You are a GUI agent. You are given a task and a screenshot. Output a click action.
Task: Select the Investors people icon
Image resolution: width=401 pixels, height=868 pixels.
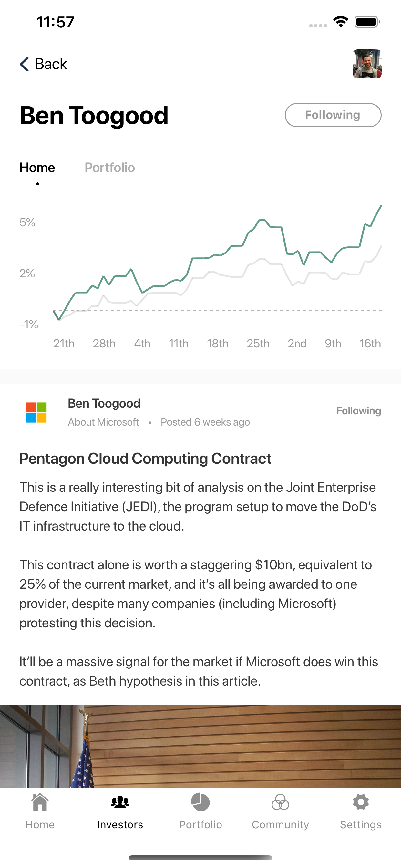click(120, 802)
